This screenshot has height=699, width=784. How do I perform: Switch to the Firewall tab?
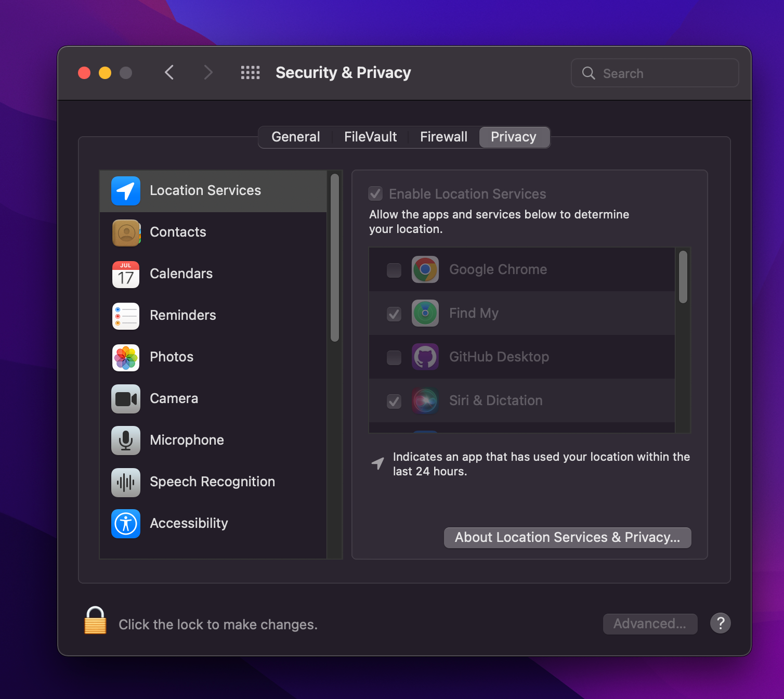tap(443, 137)
